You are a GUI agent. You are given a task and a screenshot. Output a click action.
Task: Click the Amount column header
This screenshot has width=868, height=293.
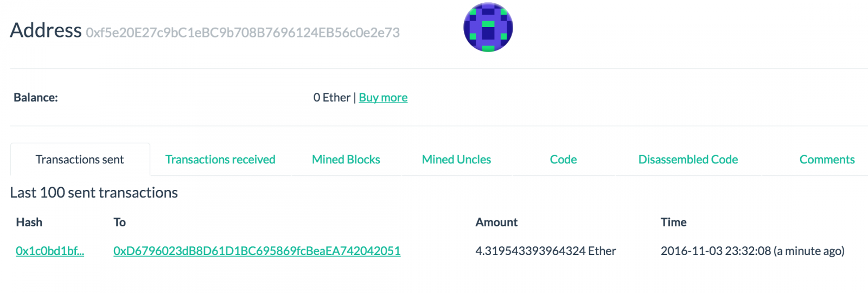pyautogui.click(x=496, y=222)
